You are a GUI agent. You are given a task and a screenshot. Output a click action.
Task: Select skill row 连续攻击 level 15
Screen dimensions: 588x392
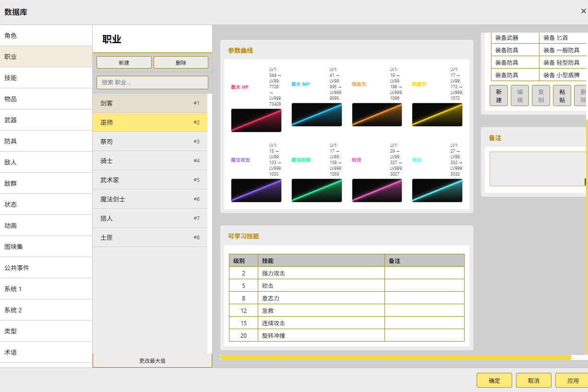(x=347, y=323)
